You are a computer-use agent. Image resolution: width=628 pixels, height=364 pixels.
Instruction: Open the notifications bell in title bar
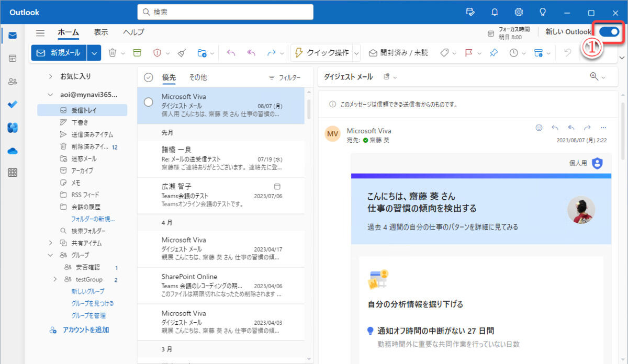pyautogui.click(x=495, y=12)
